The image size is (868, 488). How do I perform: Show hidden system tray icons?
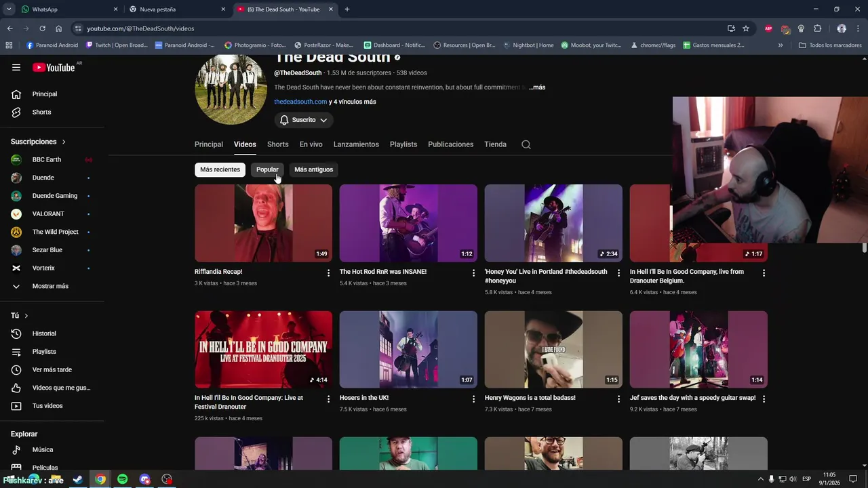coord(760,479)
